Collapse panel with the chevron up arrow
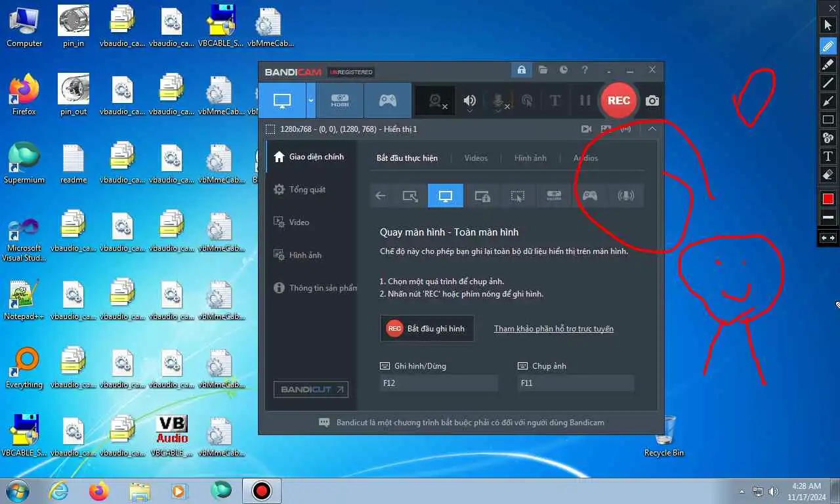Screen dimensions: 840x504 652,129
